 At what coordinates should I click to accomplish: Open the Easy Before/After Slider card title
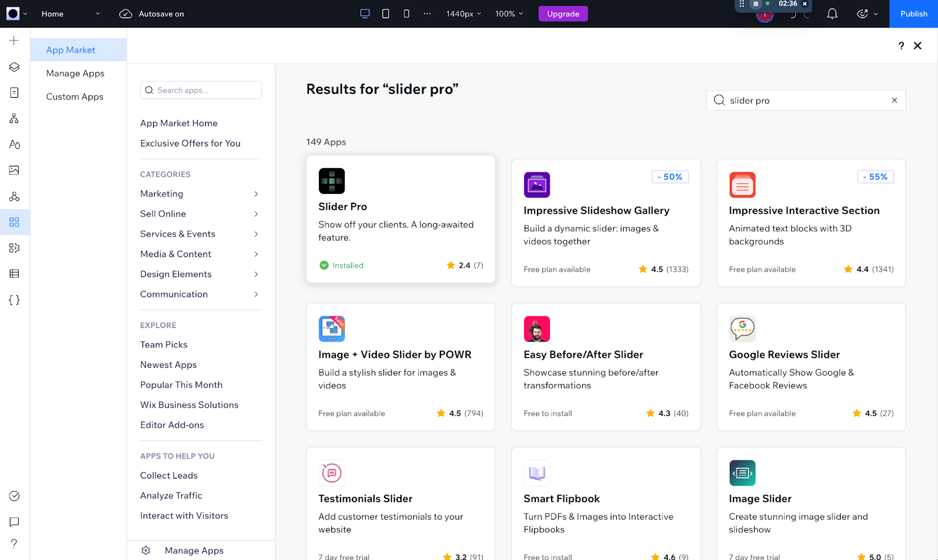[583, 354]
